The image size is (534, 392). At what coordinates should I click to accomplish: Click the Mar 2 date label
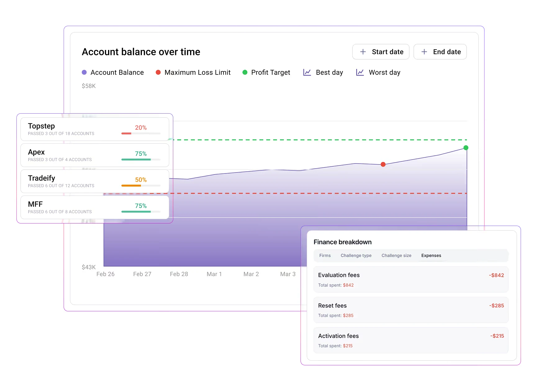click(251, 274)
